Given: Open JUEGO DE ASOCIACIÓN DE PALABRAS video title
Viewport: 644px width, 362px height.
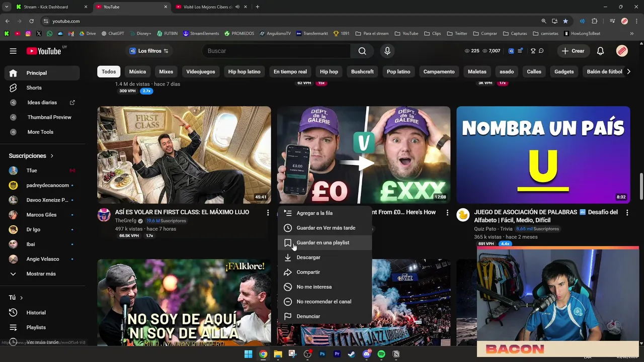Looking at the screenshot, I should tap(546, 216).
